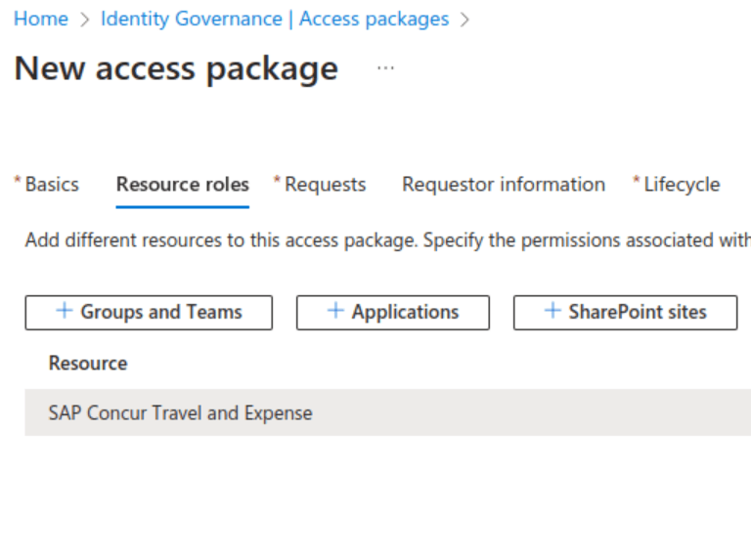Sort by the Resource column header

click(88, 364)
